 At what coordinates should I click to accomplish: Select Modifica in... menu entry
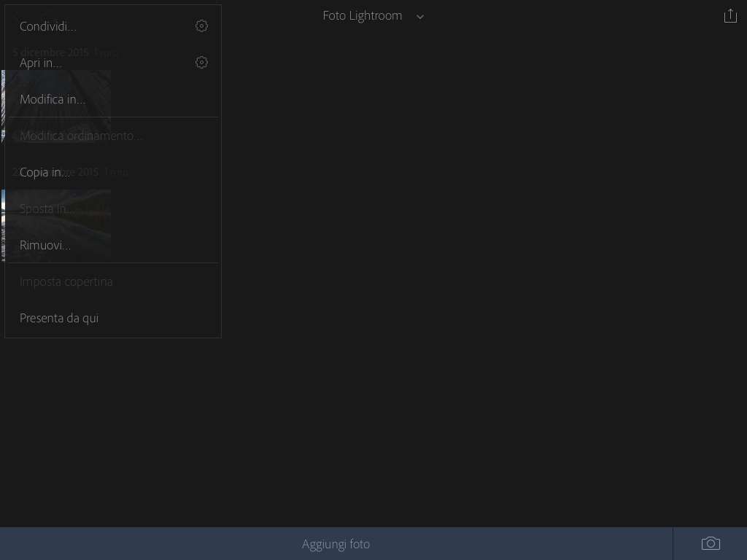click(x=113, y=99)
